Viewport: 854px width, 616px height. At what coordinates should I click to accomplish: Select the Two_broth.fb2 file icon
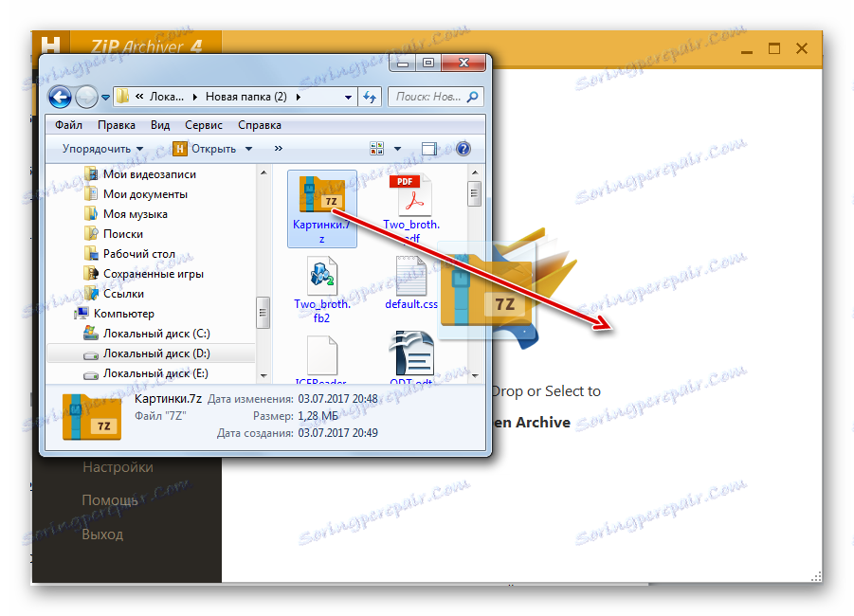[x=322, y=276]
